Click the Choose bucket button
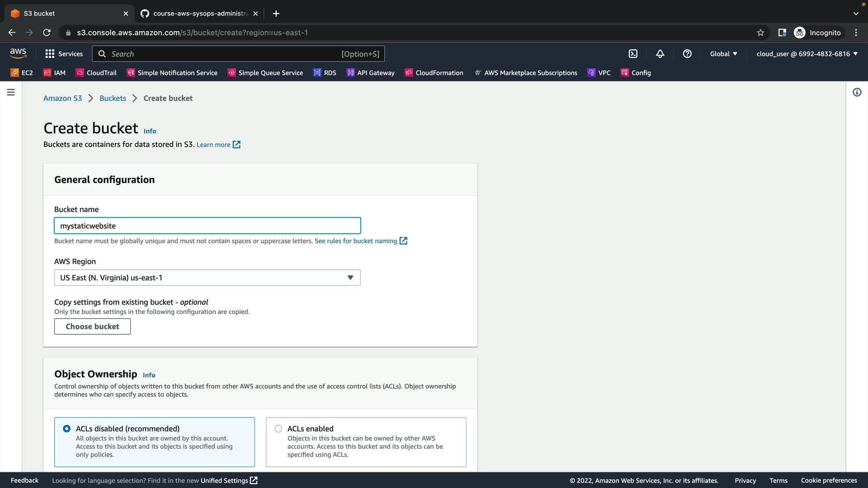868x488 pixels. (x=92, y=326)
